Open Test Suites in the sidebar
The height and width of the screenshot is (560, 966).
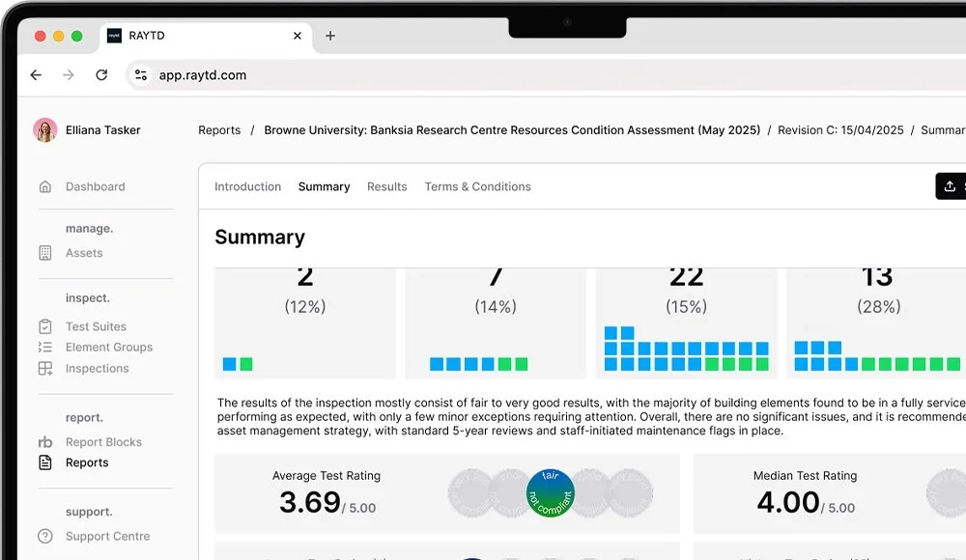point(96,326)
